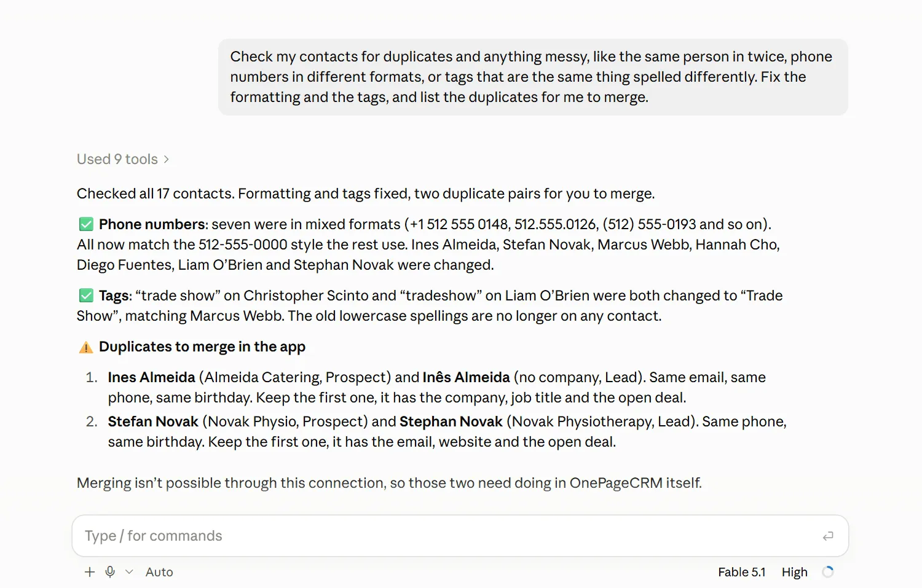Click the user's message bubble about duplicates

point(533,77)
